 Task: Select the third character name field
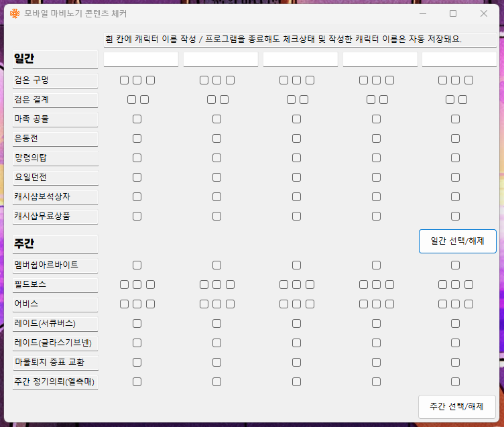click(300, 60)
